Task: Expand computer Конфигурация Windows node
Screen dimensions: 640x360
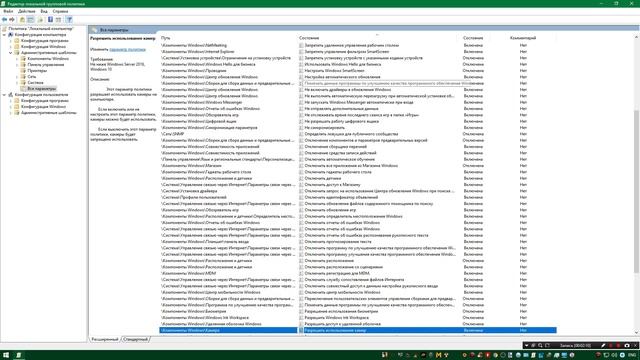Action: pyautogui.click(x=11, y=47)
